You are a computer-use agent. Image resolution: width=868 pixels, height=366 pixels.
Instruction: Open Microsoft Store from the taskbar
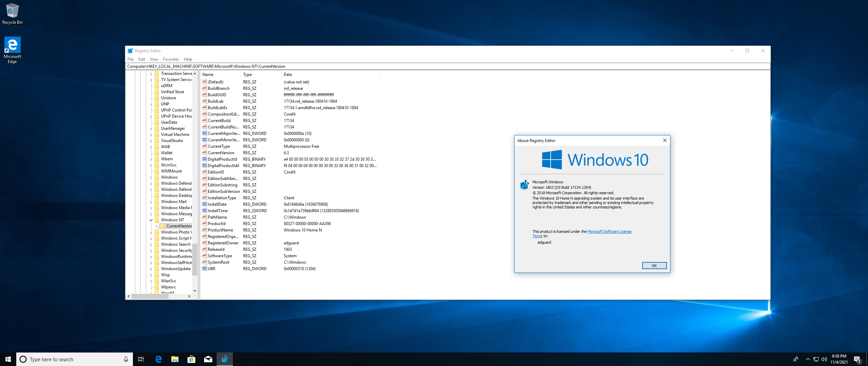[191, 359]
